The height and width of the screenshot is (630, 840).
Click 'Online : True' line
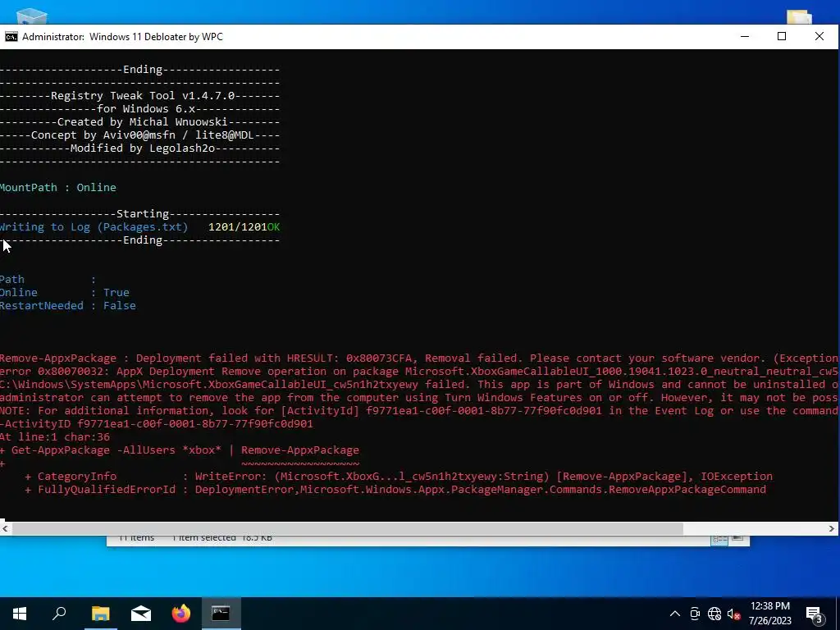[64, 293]
